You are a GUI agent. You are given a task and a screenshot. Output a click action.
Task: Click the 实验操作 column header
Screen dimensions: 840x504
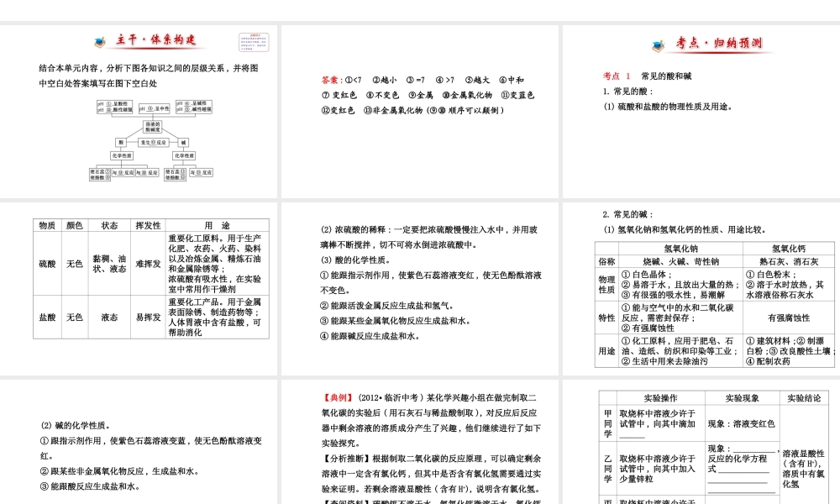click(x=660, y=398)
